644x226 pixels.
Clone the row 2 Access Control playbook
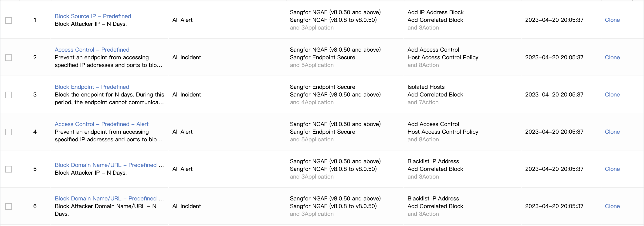(612, 57)
